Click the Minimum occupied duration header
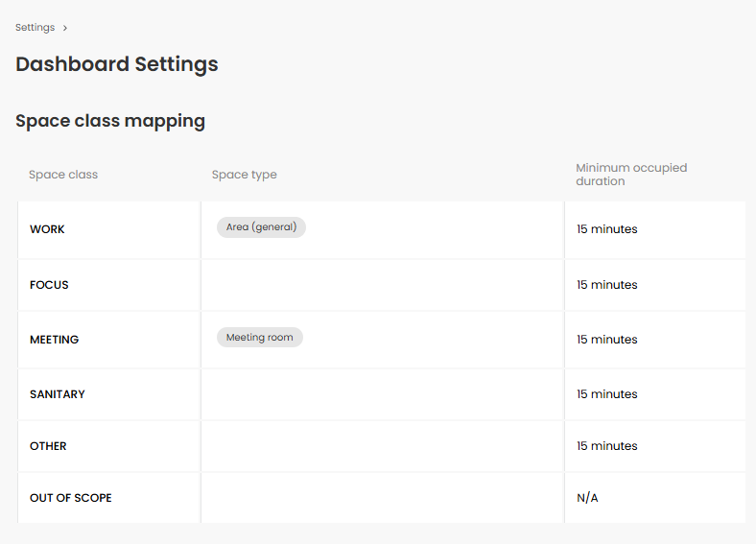 pos(631,175)
